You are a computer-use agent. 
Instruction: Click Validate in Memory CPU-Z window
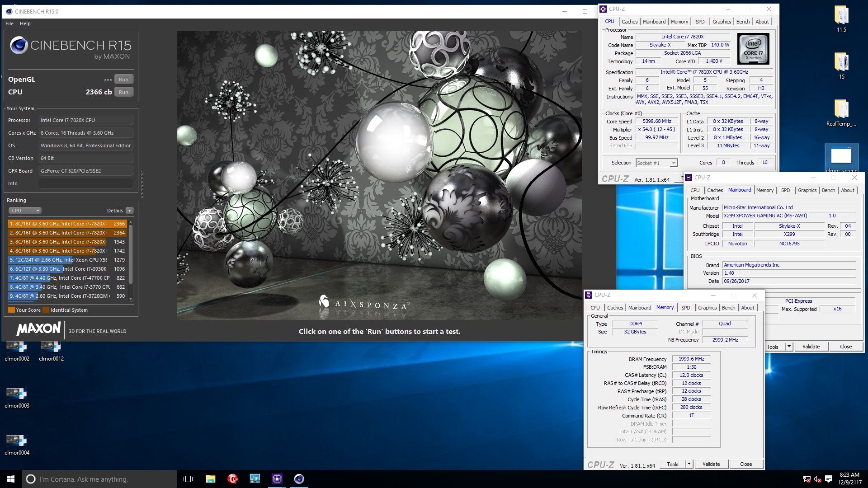coord(711,464)
